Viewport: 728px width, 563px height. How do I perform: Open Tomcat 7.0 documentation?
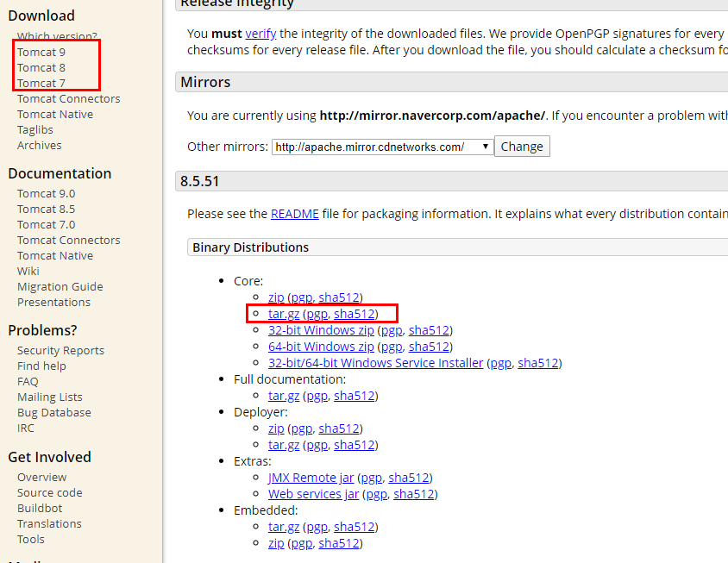coord(46,225)
